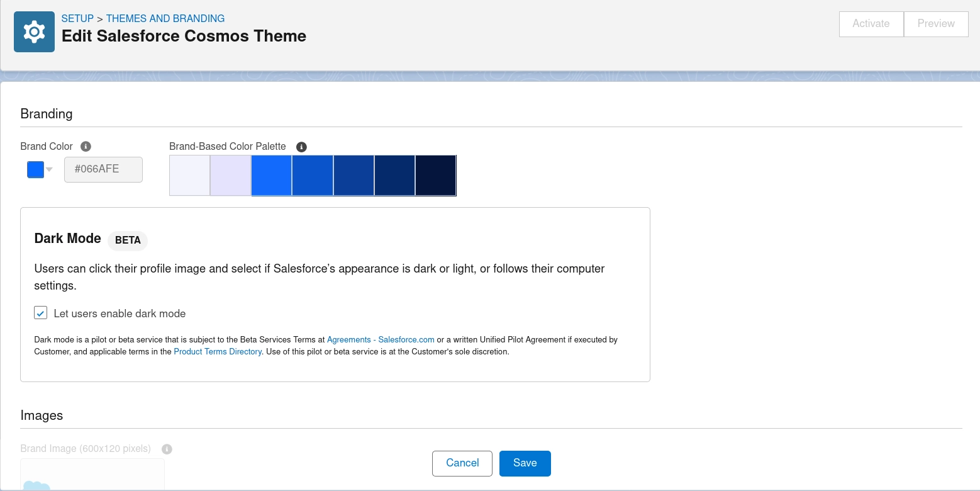Click the Preview button
Image resolution: width=980 pixels, height=491 pixels.
coord(935,23)
